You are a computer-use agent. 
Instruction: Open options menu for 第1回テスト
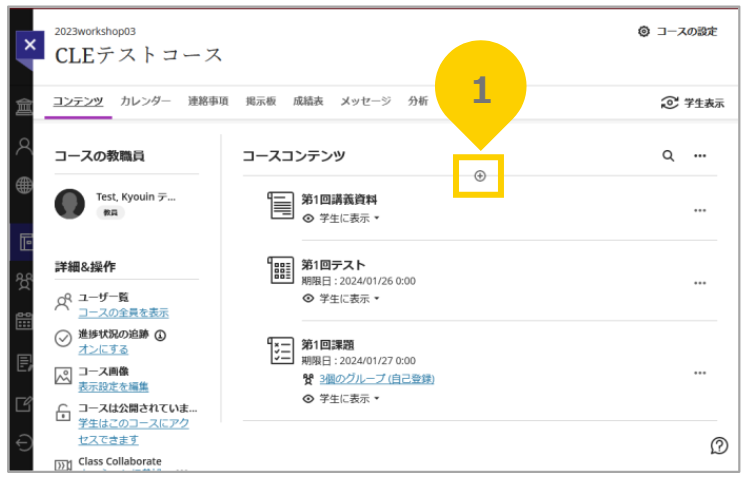[700, 283]
